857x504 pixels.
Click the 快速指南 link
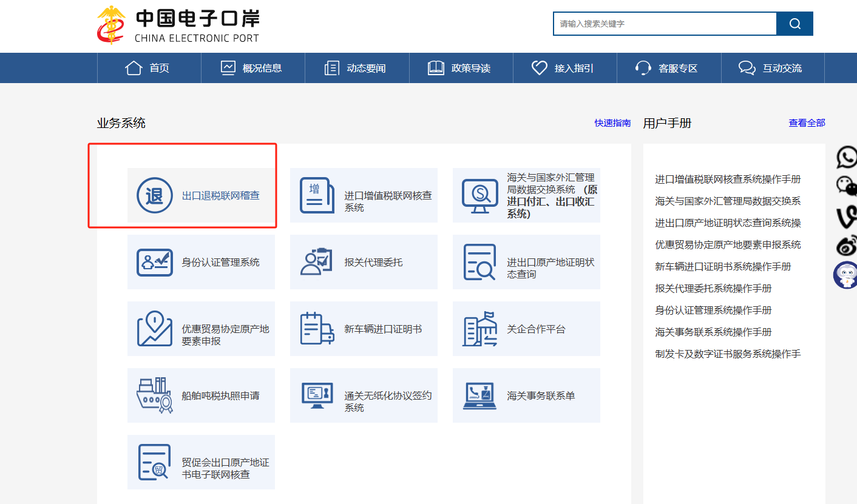click(x=612, y=123)
